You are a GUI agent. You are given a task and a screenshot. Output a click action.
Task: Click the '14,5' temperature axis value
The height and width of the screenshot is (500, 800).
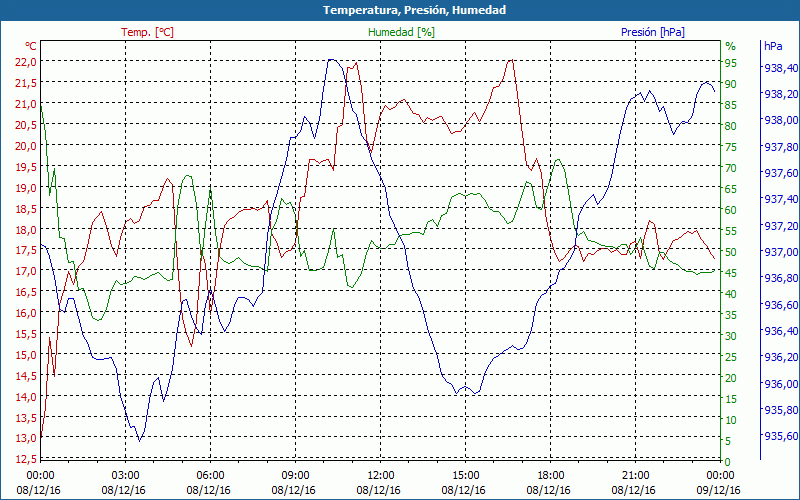coord(26,376)
